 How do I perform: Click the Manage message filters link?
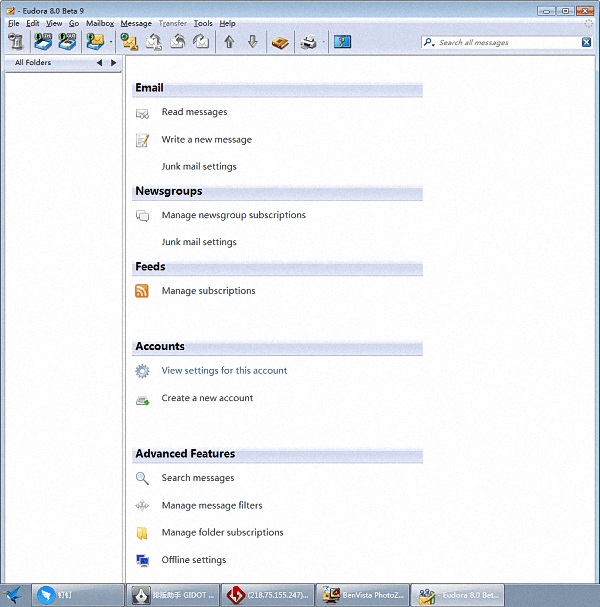tap(212, 506)
